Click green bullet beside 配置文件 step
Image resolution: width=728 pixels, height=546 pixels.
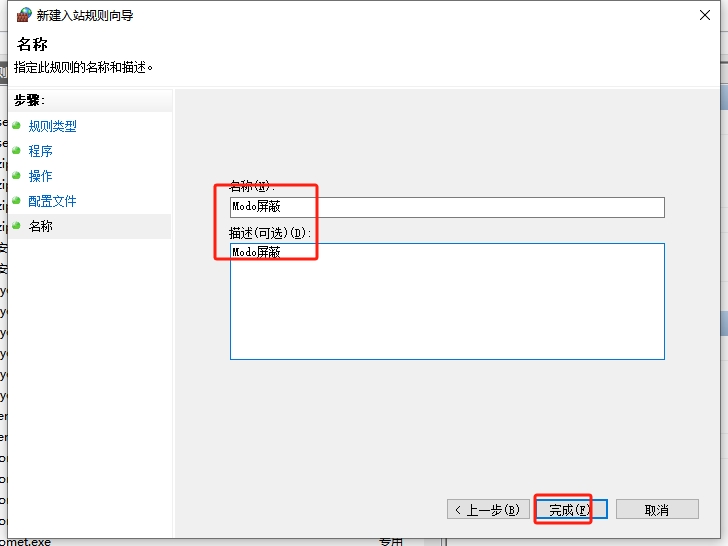click(16, 201)
